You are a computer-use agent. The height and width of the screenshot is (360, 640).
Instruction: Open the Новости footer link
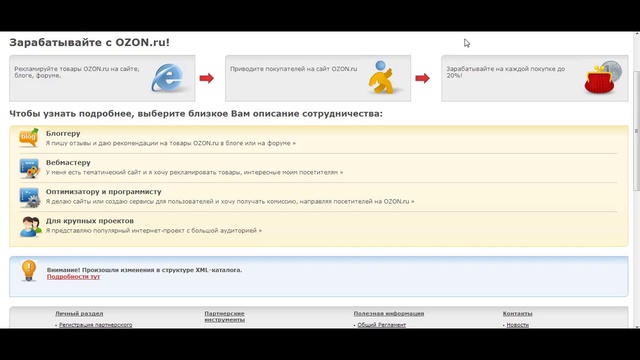[518, 325]
